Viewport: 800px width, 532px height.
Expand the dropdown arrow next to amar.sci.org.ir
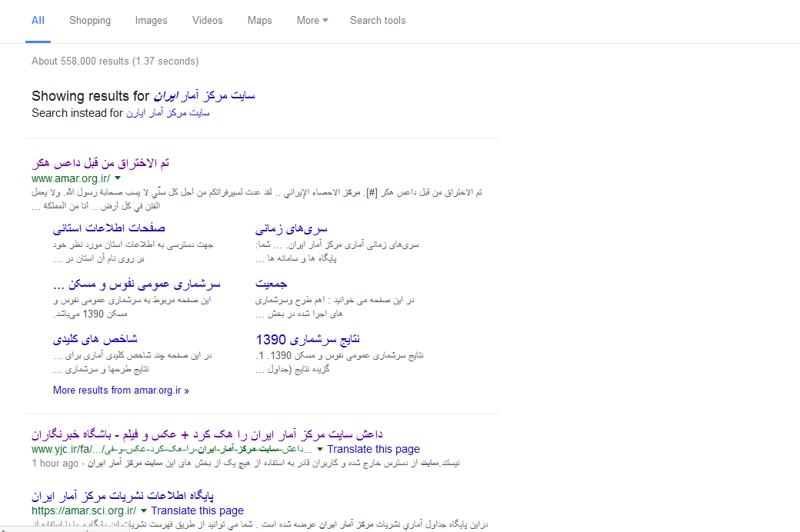tap(145, 510)
